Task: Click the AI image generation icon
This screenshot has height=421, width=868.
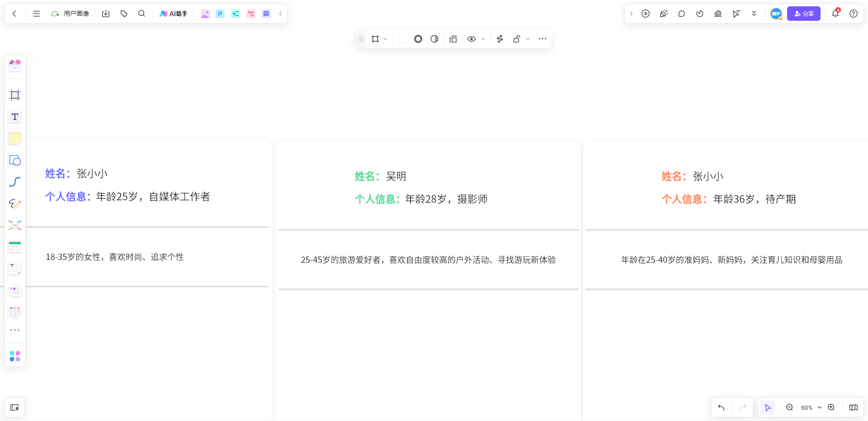Action: 205,14
